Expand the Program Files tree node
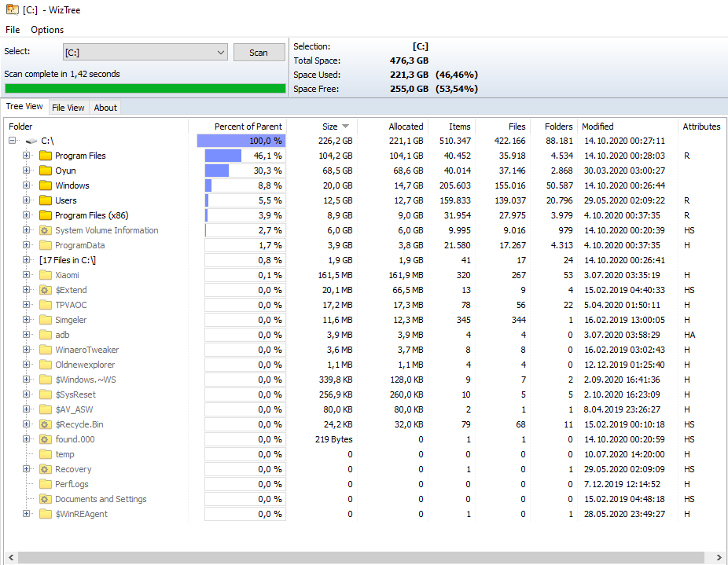The image size is (728, 565). pos(27,156)
